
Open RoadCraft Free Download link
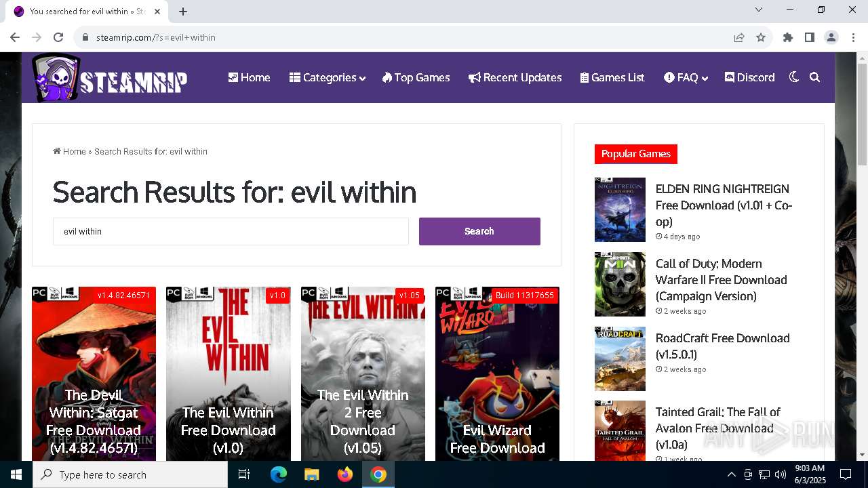tap(723, 346)
